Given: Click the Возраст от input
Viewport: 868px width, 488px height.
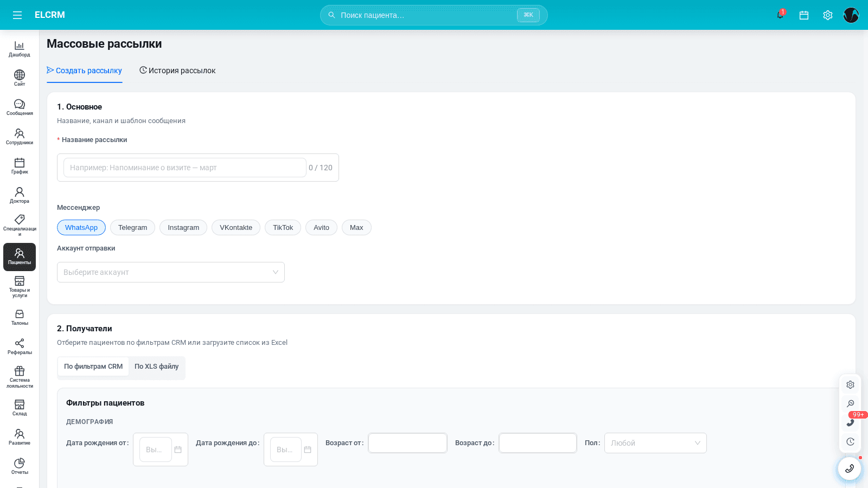Looking at the screenshot, I should 407,443.
